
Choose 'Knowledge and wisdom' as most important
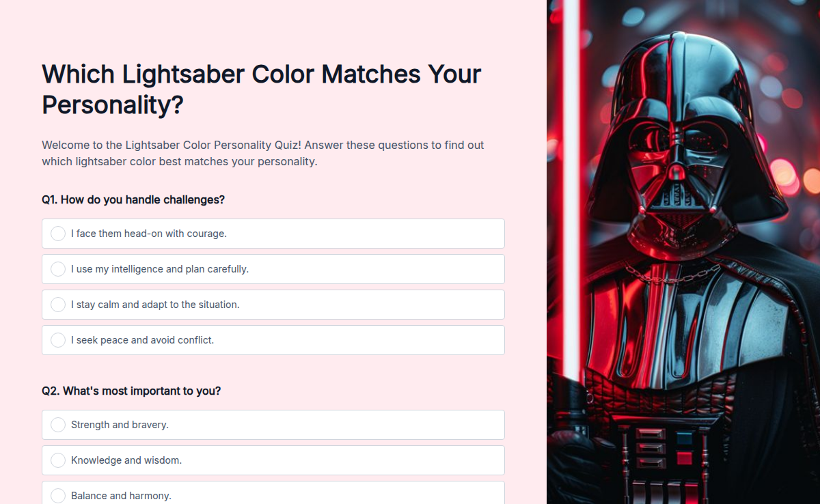point(58,460)
